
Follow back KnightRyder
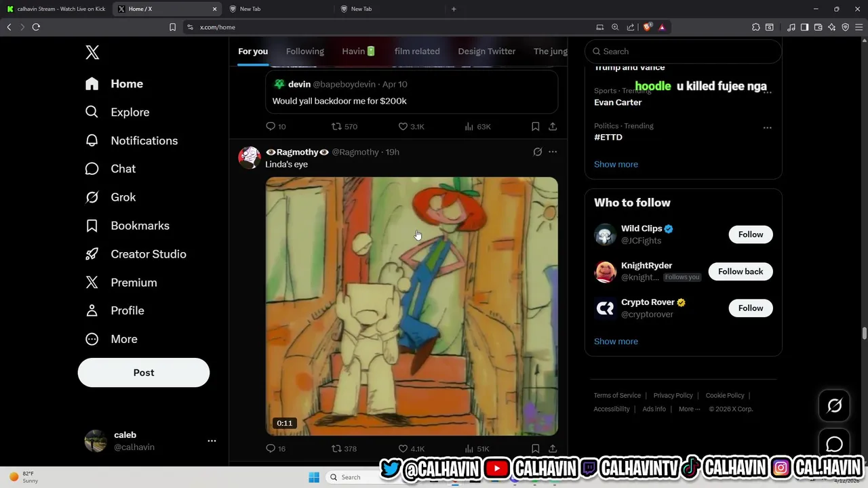(741, 271)
